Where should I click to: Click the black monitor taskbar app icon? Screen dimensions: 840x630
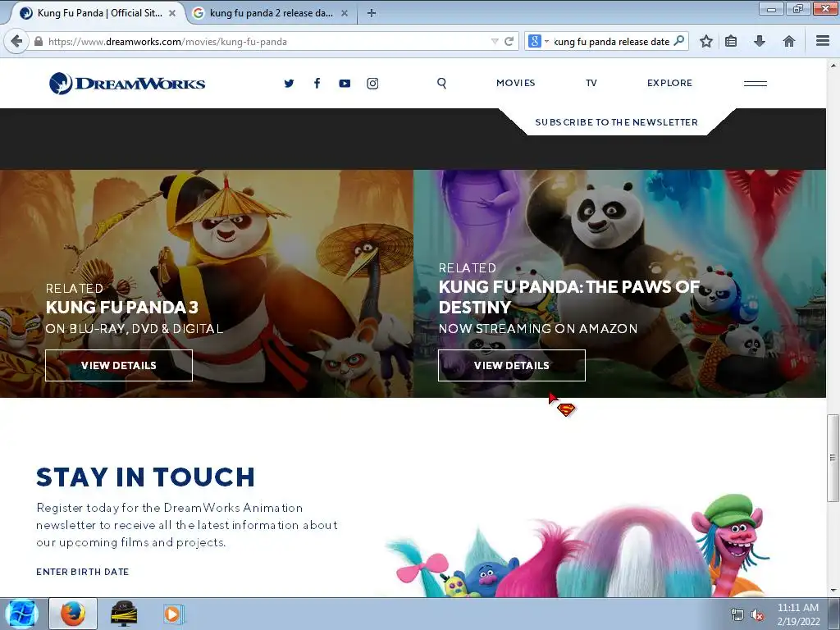[124, 614]
